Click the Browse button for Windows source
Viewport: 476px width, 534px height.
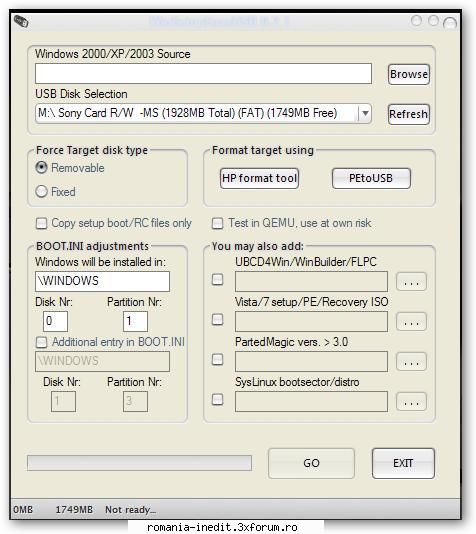pyautogui.click(x=409, y=74)
